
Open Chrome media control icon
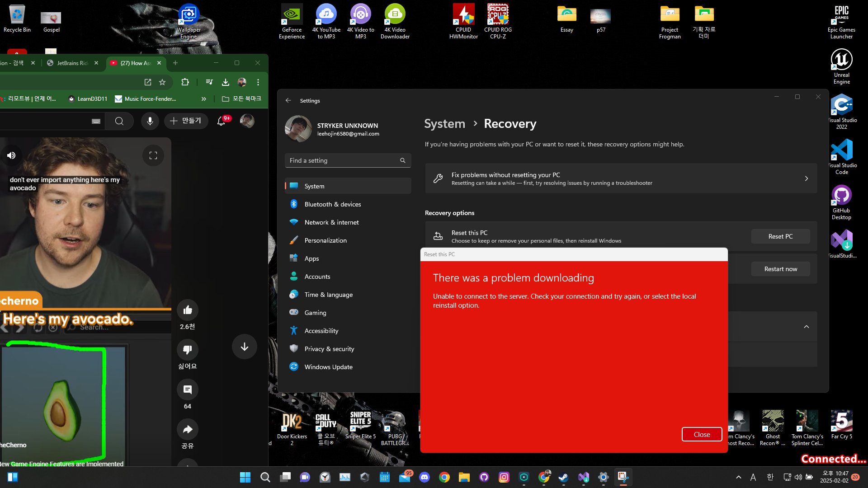209,82
